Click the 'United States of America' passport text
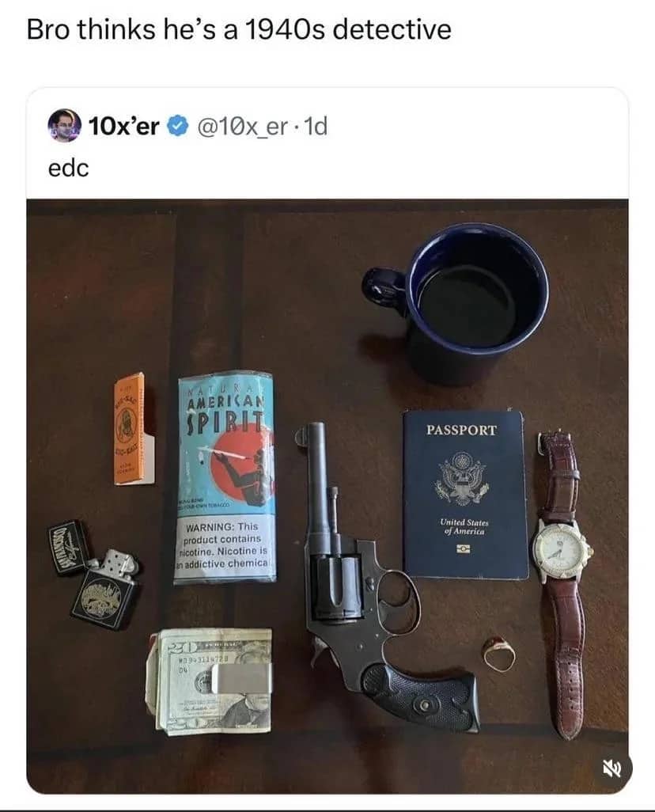The image size is (655, 812). pos(464,526)
